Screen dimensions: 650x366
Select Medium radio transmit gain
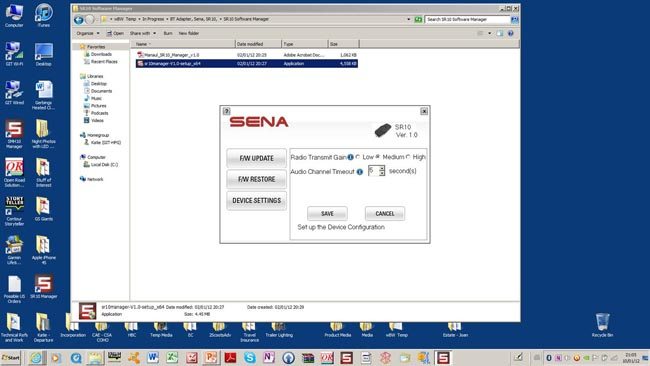tap(378, 157)
